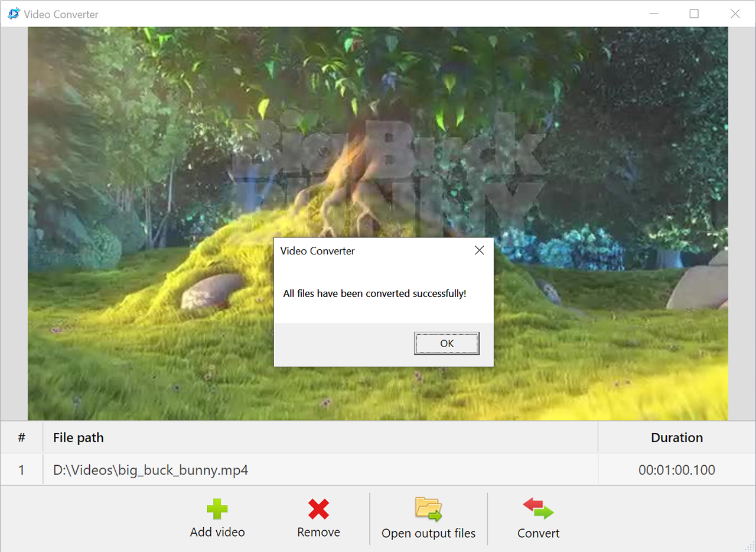Click the green plus Add video icon

click(x=217, y=509)
